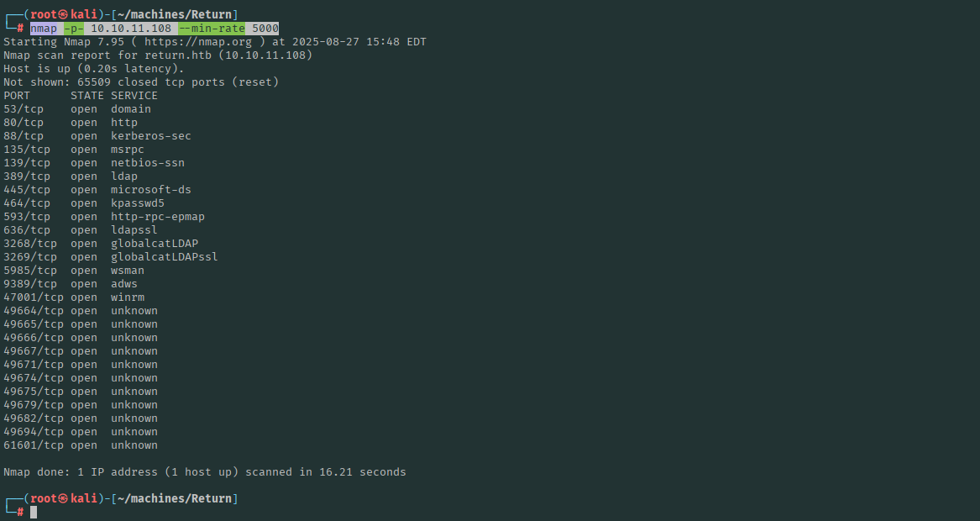Select the 53/tcp domain port line
The width and height of the screenshot is (980, 521).
(x=77, y=109)
